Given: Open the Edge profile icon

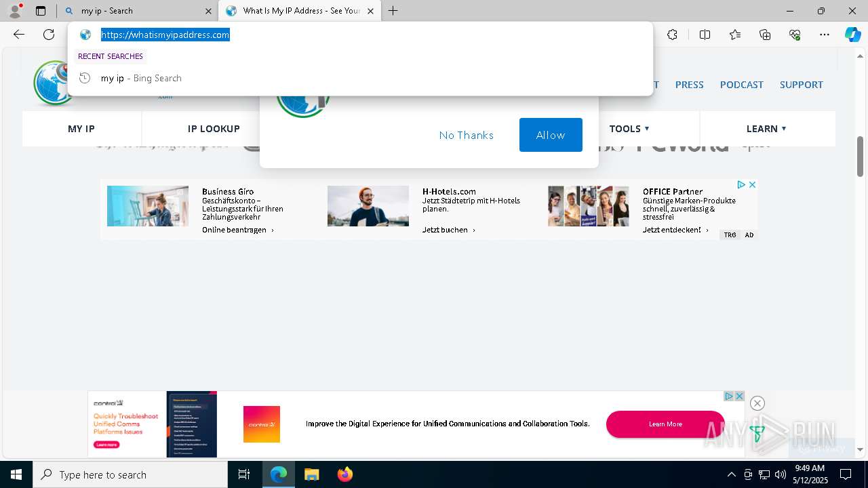Looking at the screenshot, I should coord(15,10).
